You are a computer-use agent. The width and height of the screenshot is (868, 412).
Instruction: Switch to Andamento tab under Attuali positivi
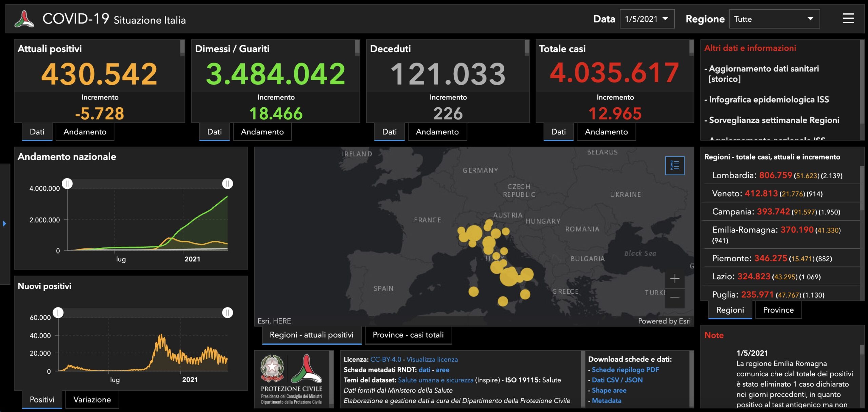(x=85, y=132)
